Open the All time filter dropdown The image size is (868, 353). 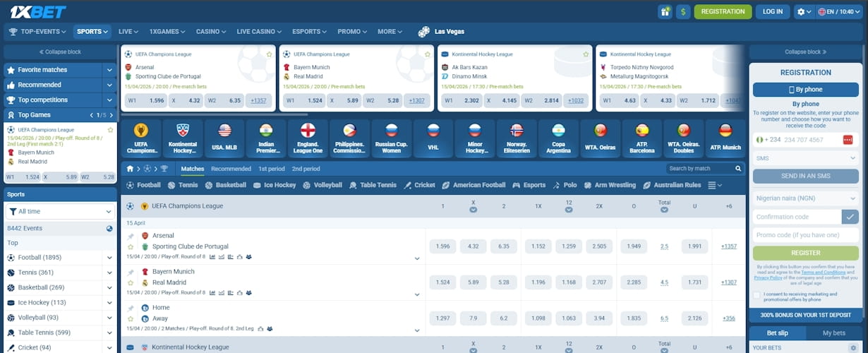pyautogui.click(x=60, y=211)
